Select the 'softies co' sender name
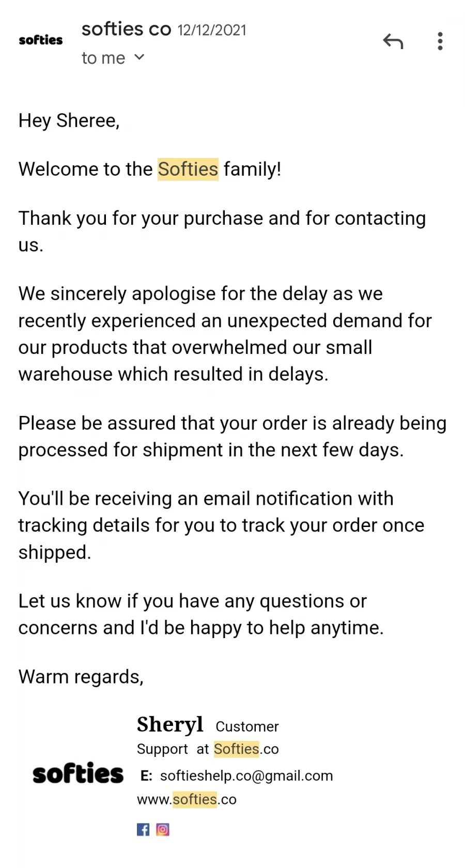The height and width of the screenshot is (868, 465). pyautogui.click(x=127, y=29)
